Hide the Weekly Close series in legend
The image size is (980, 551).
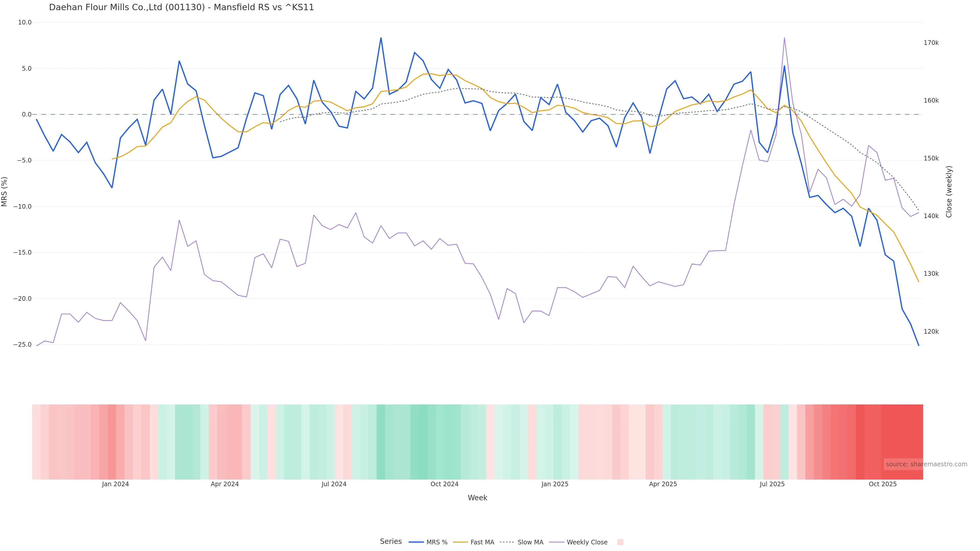587,542
